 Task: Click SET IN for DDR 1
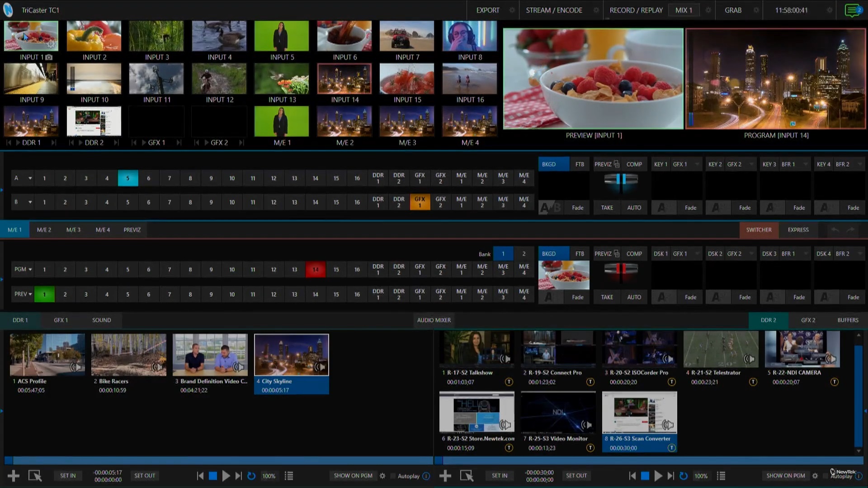coord(68,476)
